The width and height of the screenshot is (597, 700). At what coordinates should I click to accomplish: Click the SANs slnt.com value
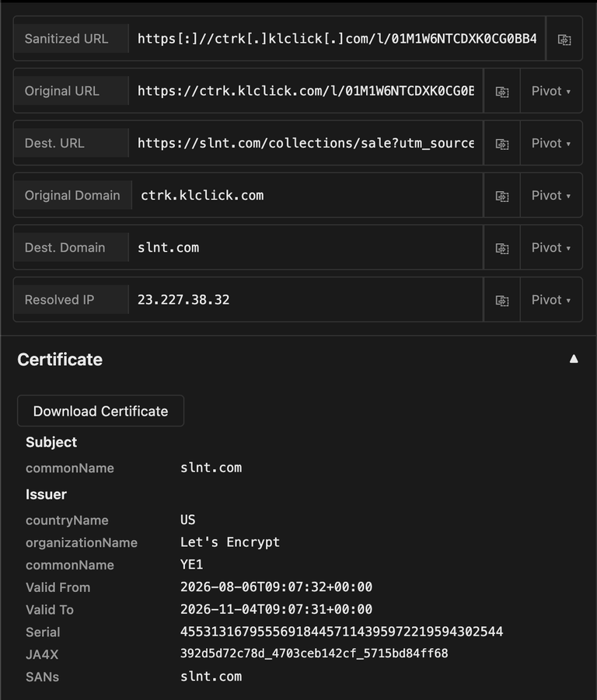point(211,677)
